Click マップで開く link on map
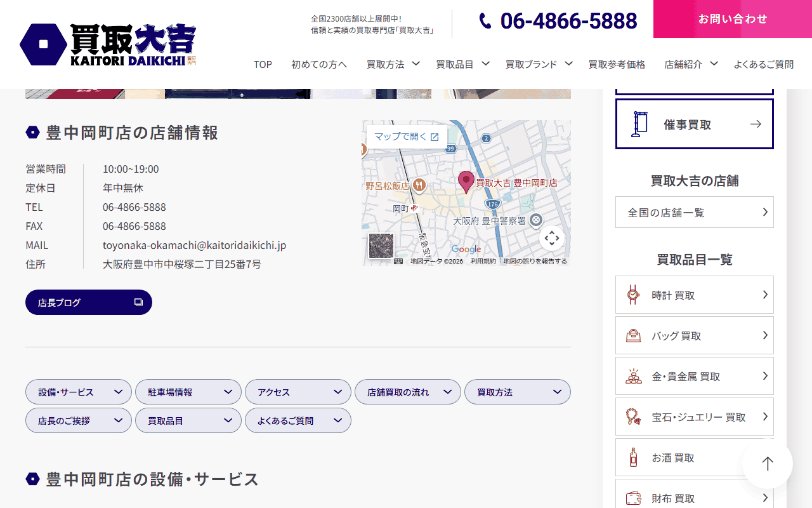Image resolution: width=812 pixels, height=508 pixels. 407,137
